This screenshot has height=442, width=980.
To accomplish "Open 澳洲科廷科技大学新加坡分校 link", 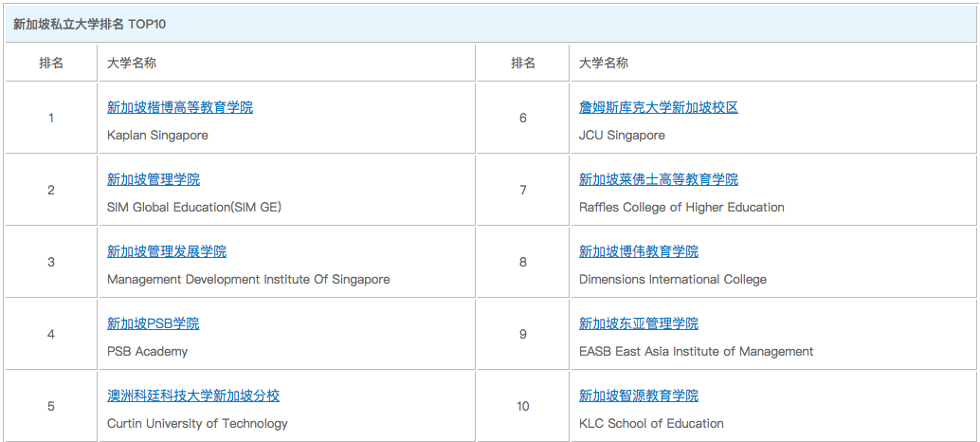I will (193, 396).
